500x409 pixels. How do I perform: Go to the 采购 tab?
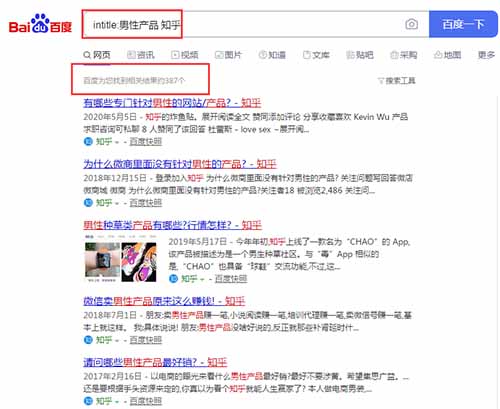pos(404,55)
